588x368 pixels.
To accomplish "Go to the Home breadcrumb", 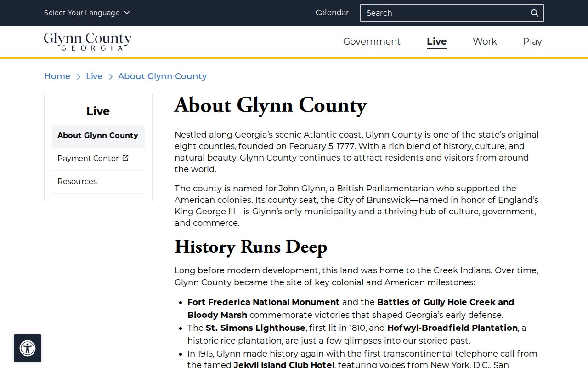I will pyautogui.click(x=57, y=76).
